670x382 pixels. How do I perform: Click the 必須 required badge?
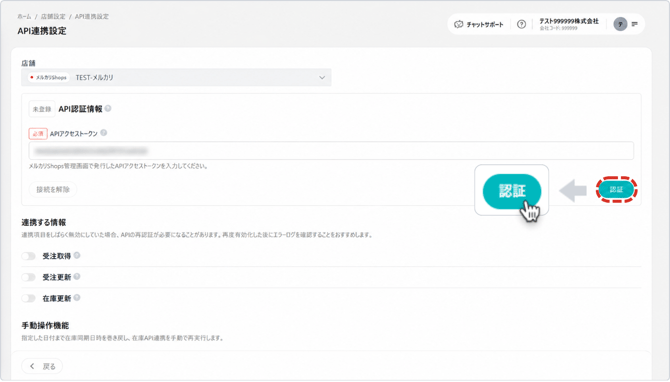pos(38,134)
